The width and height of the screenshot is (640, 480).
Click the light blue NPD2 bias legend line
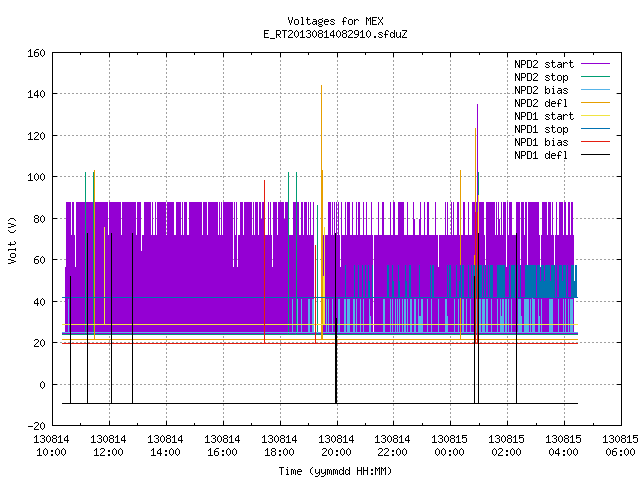tap(595, 90)
